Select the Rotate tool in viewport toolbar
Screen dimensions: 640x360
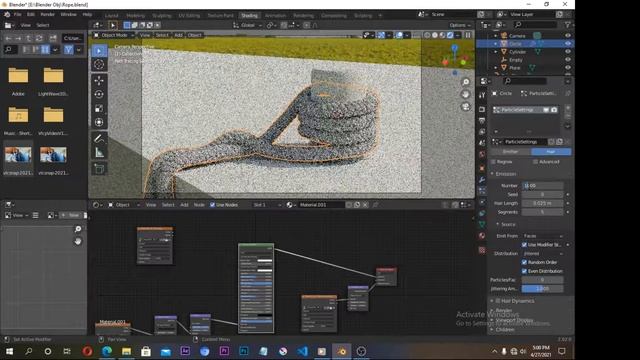[99, 94]
